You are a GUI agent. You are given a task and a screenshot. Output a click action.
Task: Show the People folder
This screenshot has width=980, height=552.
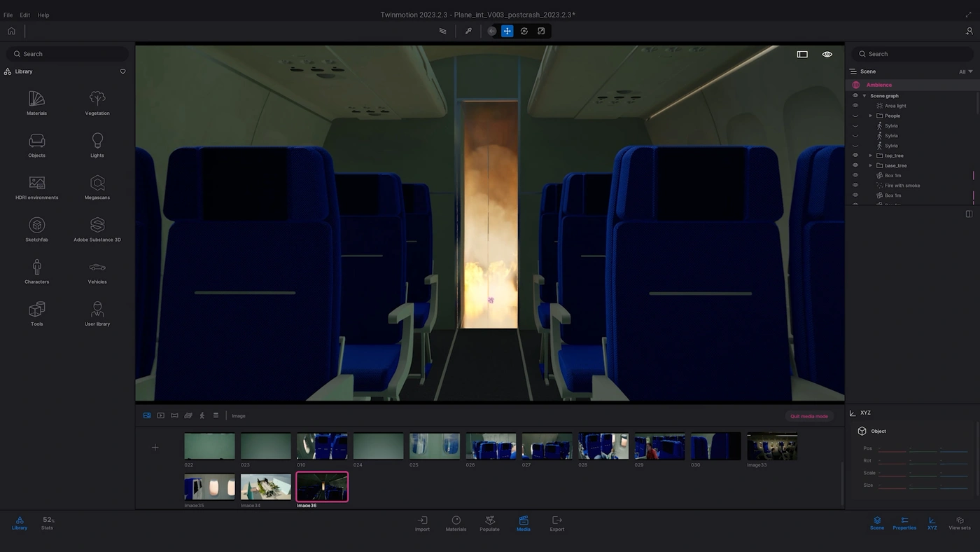(855, 116)
